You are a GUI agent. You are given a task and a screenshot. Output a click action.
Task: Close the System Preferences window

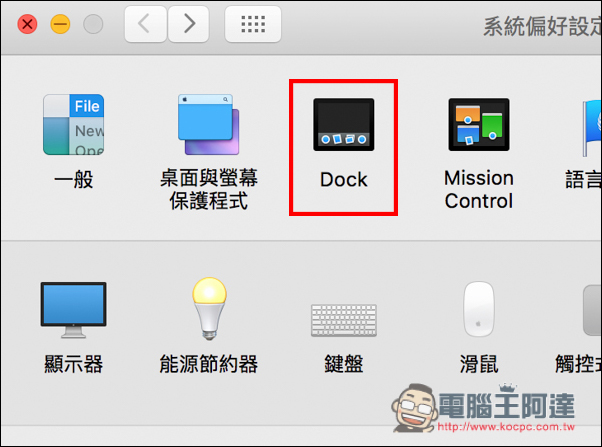tap(27, 24)
